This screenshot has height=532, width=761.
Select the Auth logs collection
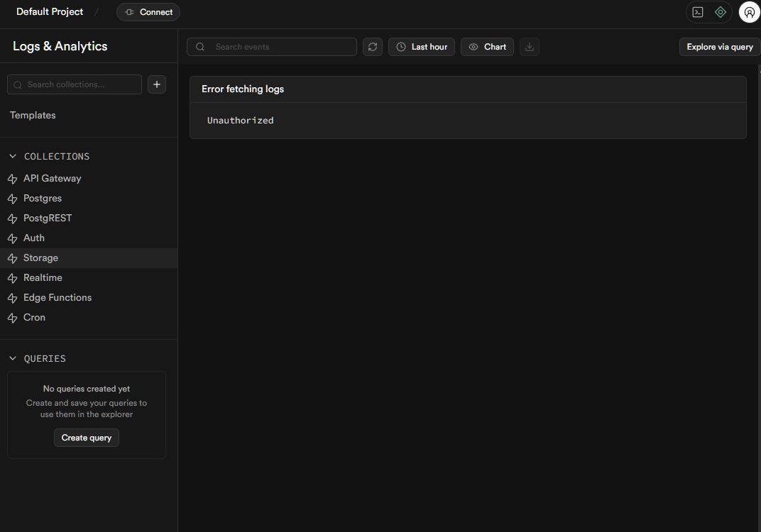coord(89,238)
